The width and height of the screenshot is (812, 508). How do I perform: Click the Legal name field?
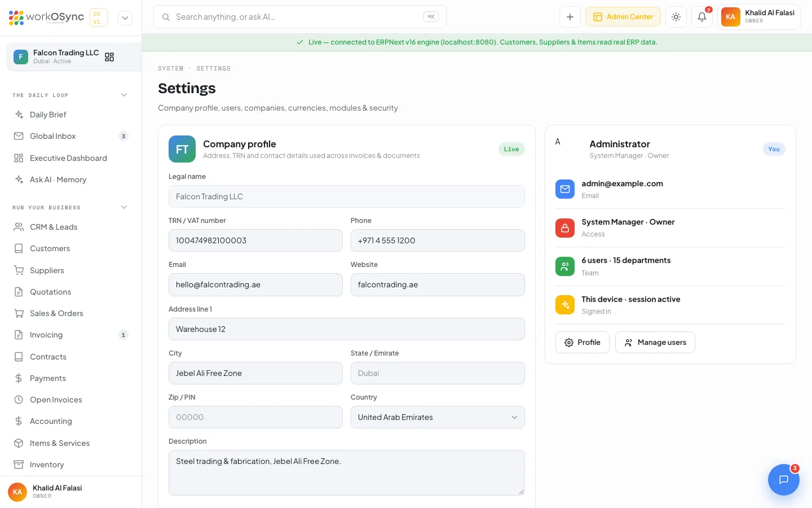click(347, 196)
